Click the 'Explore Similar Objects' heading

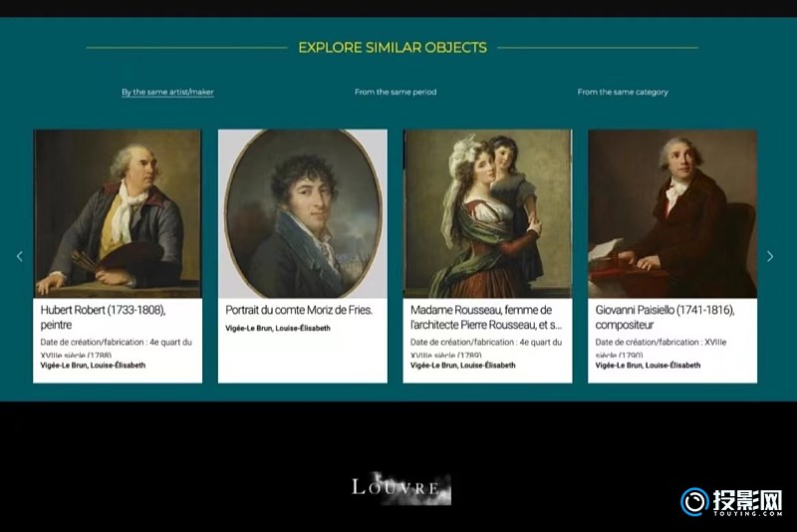click(x=393, y=48)
